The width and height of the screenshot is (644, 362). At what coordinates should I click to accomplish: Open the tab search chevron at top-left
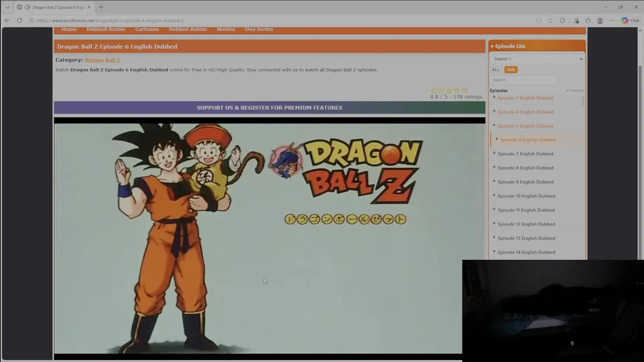pos(7,7)
